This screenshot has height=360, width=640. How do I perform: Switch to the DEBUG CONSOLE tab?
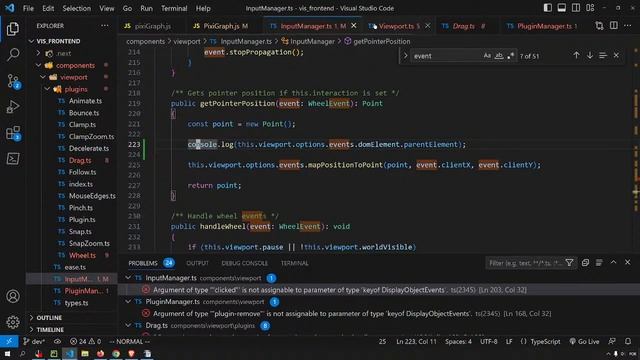(x=244, y=263)
